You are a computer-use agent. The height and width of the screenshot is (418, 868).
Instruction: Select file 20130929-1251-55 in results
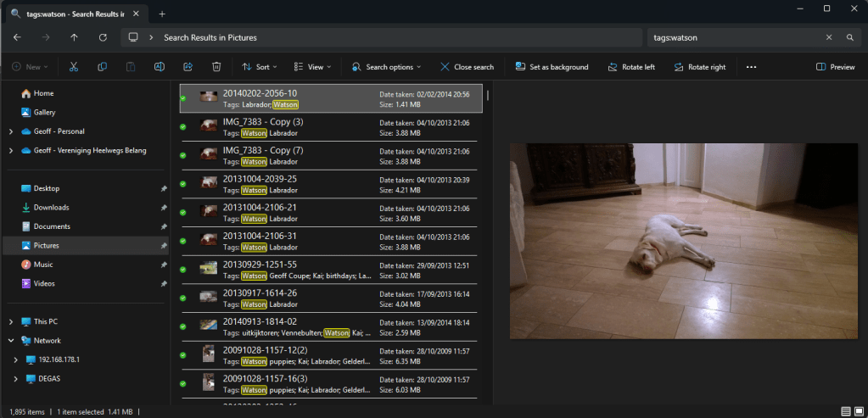[260, 265]
